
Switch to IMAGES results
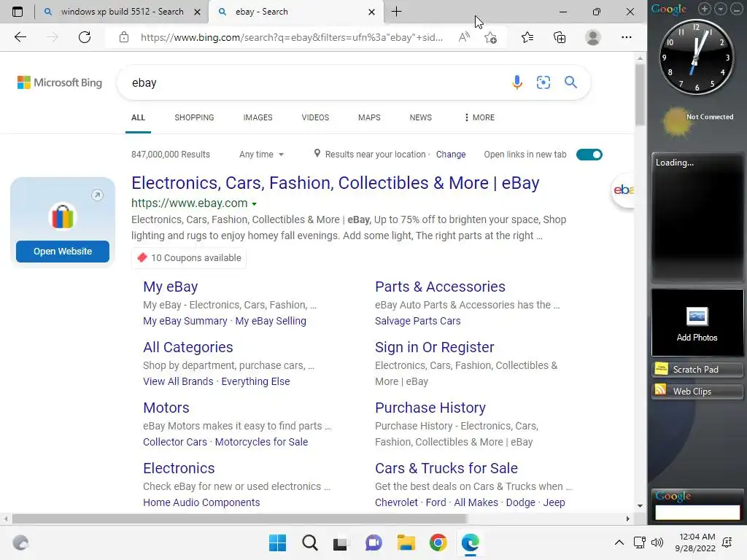click(x=258, y=117)
